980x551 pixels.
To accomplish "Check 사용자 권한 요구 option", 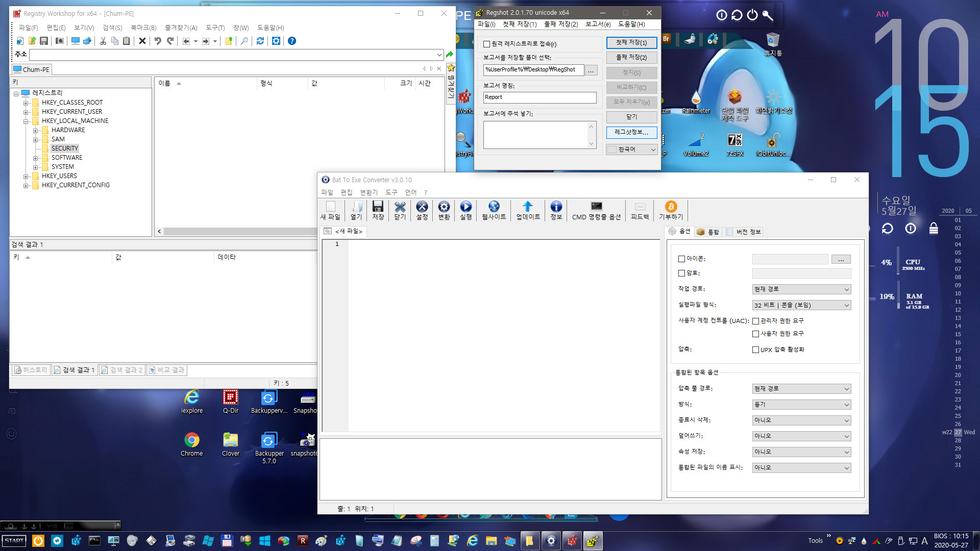I will point(756,334).
